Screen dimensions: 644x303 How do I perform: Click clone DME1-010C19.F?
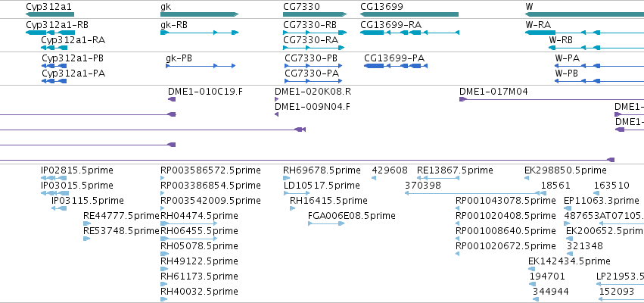click(172, 99)
